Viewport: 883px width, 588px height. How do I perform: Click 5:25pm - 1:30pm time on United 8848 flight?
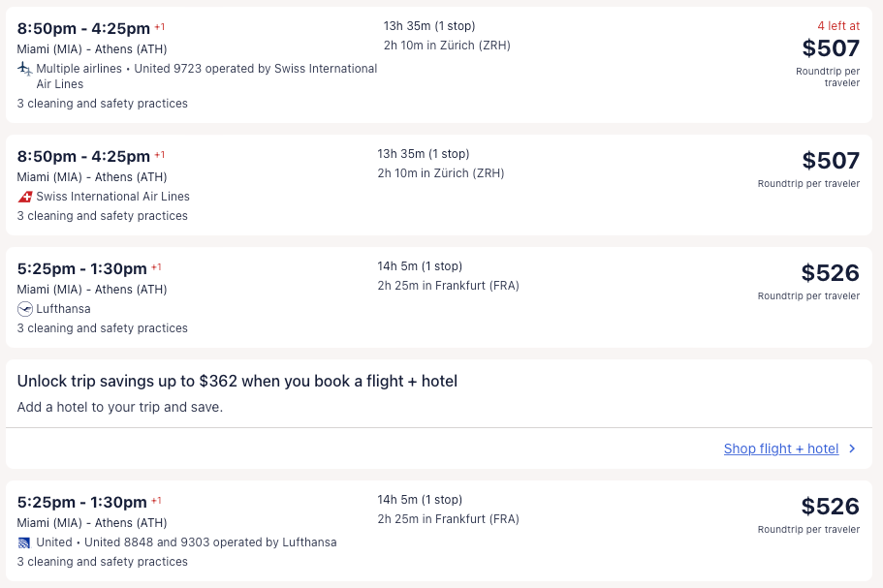(x=81, y=502)
